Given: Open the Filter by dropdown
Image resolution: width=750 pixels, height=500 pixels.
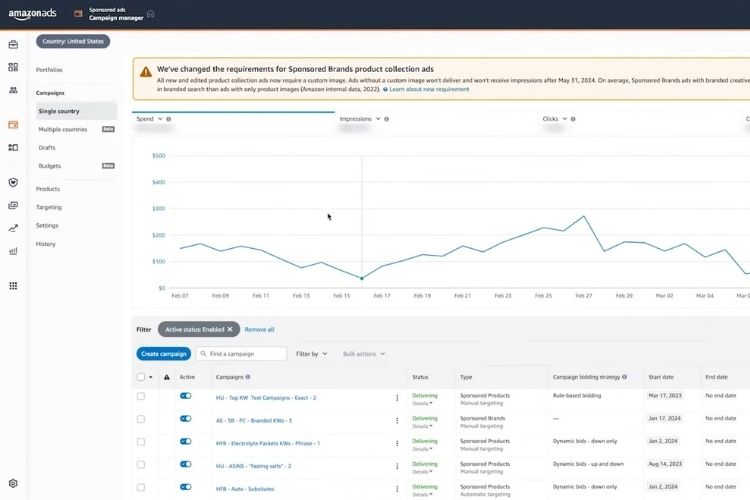Looking at the screenshot, I should 312,354.
